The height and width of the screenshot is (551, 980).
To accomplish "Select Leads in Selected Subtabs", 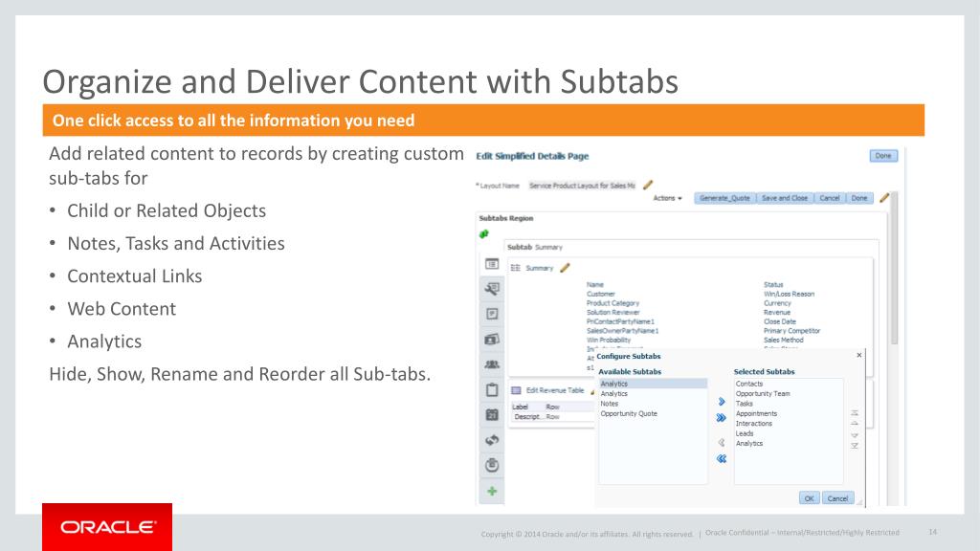I will 745,433.
